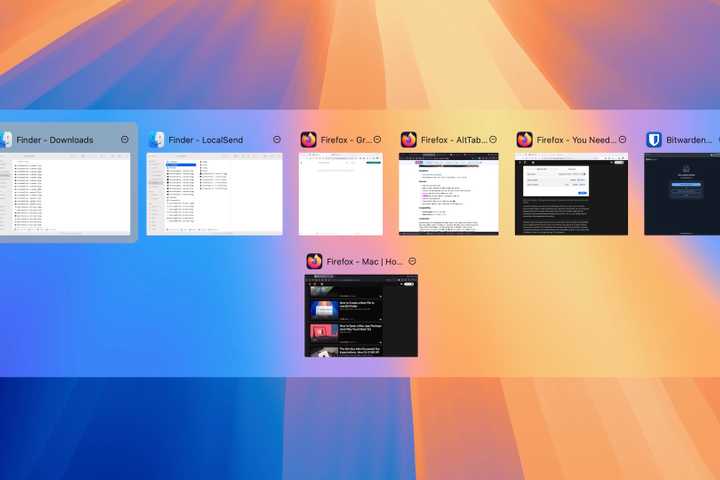Screen dimensions: 720x480
Task: Click Firefox icon for the AltTab window
Action: coord(409,140)
